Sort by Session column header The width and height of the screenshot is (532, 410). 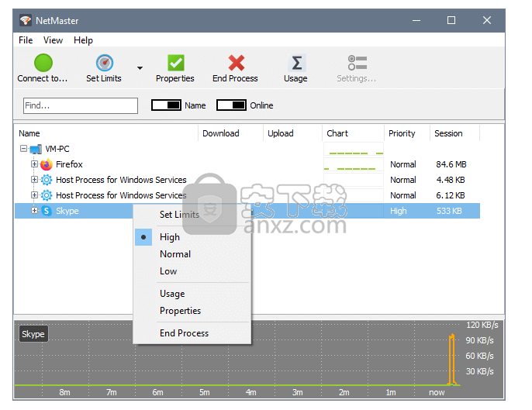point(448,133)
